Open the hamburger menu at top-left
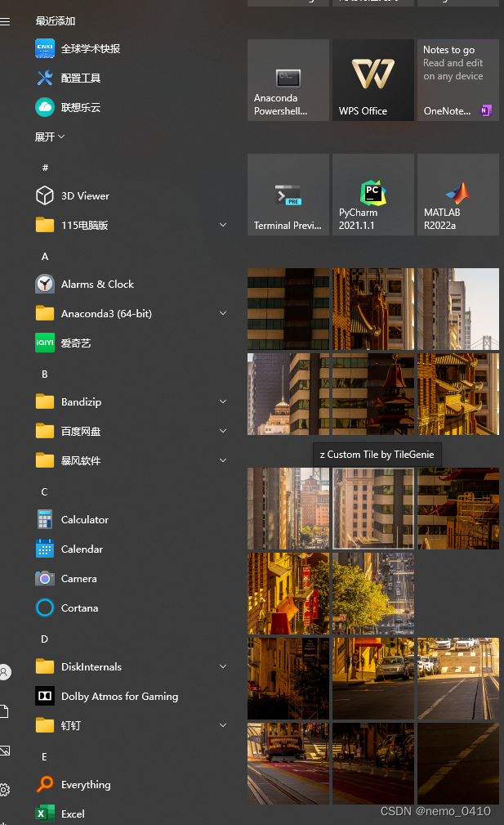The height and width of the screenshot is (825, 504). (6, 22)
